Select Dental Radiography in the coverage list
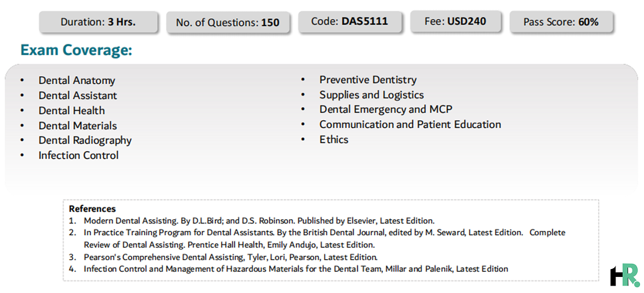This screenshot has width=644, height=293. pyautogui.click(x=85, y=140)
